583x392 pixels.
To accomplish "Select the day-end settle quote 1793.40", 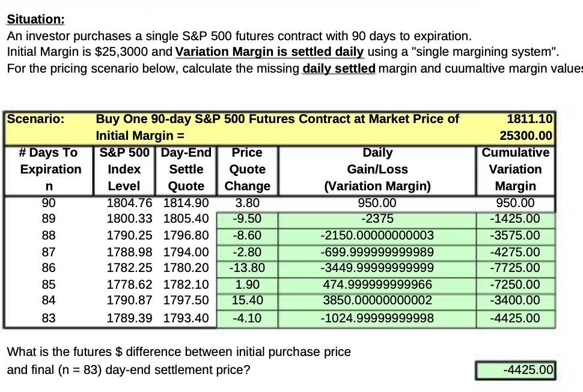I will 186,318.
